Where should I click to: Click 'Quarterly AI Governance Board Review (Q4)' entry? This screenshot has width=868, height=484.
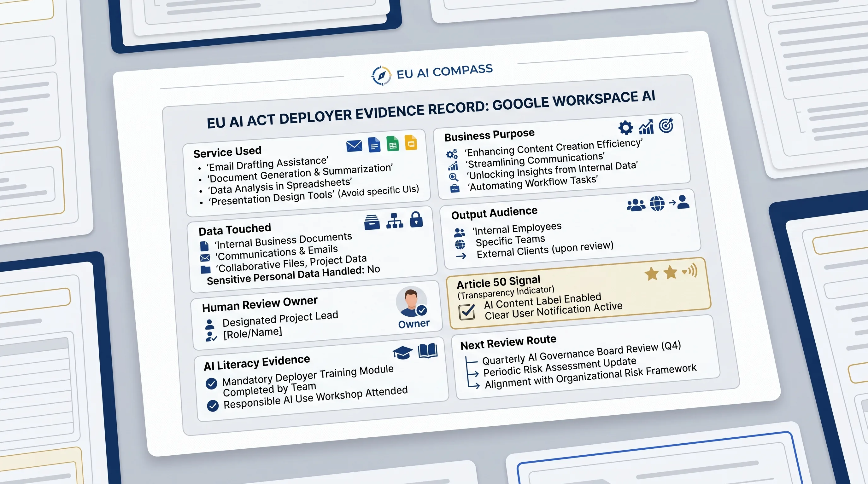coord(582,353)
